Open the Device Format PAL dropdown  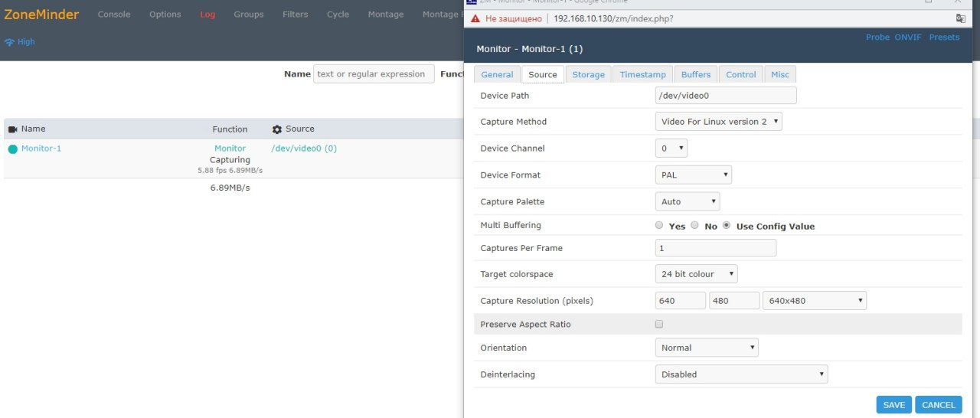click(x=694, y=175)
